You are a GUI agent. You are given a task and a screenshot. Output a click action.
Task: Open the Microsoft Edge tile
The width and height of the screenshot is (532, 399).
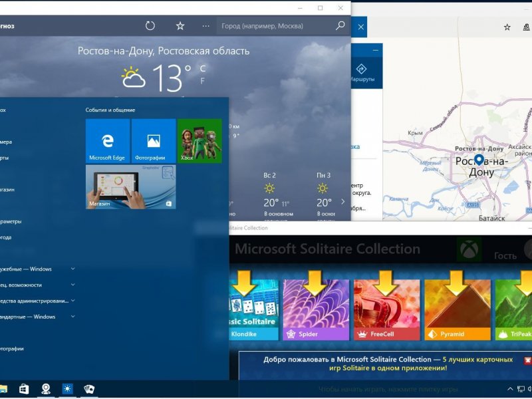point(108,141)
